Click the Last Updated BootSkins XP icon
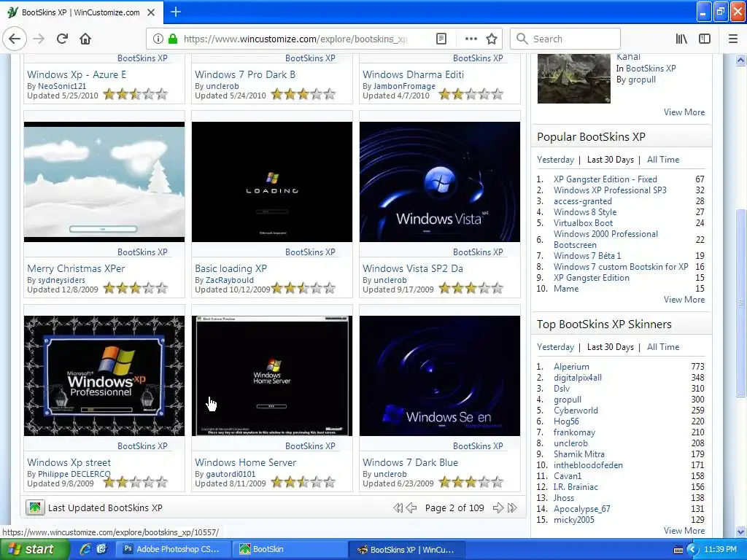 pos(35,507)
